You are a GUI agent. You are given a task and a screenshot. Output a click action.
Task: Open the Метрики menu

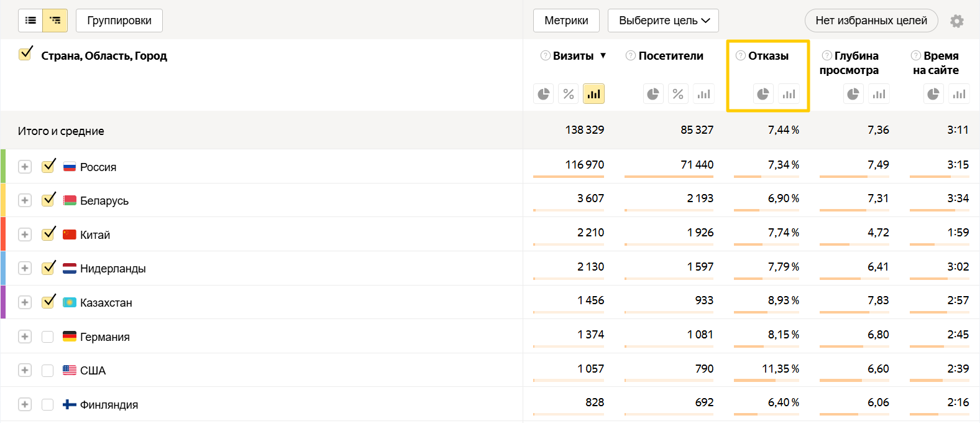click(566, 21)
